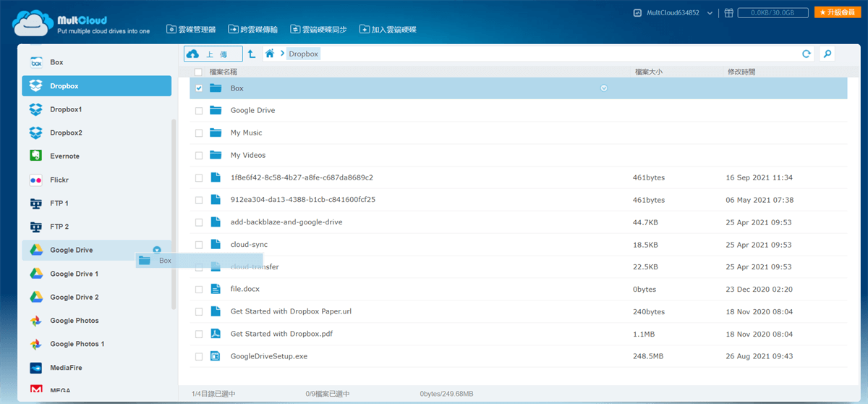868x404 pixels.
Task: Check the My Music folder checkbox
Action: click(198, 133)
